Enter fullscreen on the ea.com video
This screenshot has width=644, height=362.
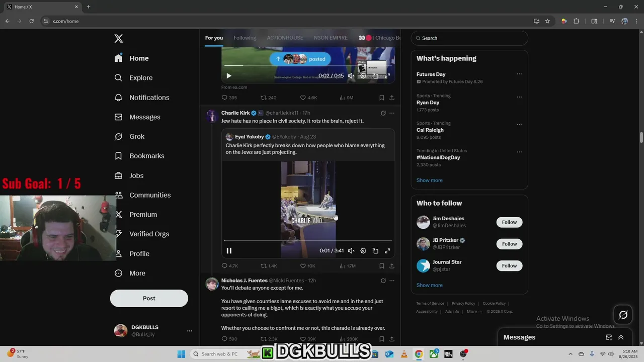[x=387, y=76]
